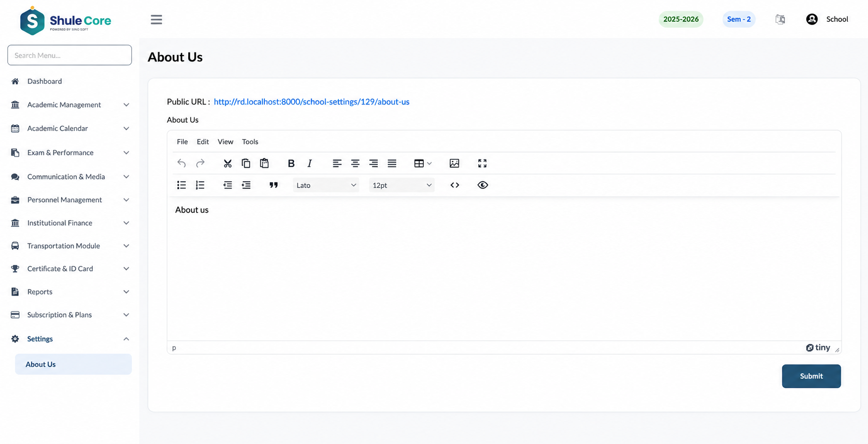Screen dimensions: 868x444
Task: Open the 12pt font size dropdown
Action: coord(402,185)
